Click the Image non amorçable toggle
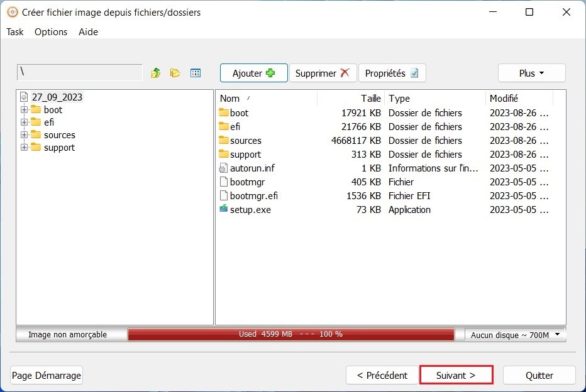The image size is (586, 392). 71,334
